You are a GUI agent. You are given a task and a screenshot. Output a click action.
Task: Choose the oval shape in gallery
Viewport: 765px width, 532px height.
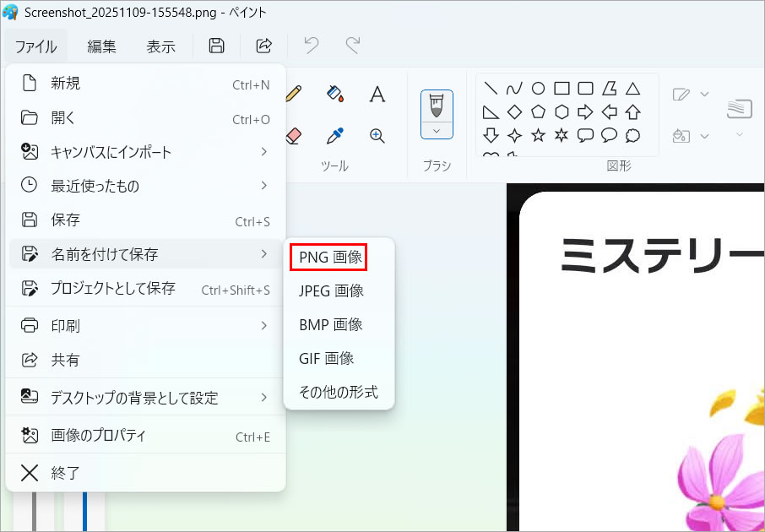[538, 88]
